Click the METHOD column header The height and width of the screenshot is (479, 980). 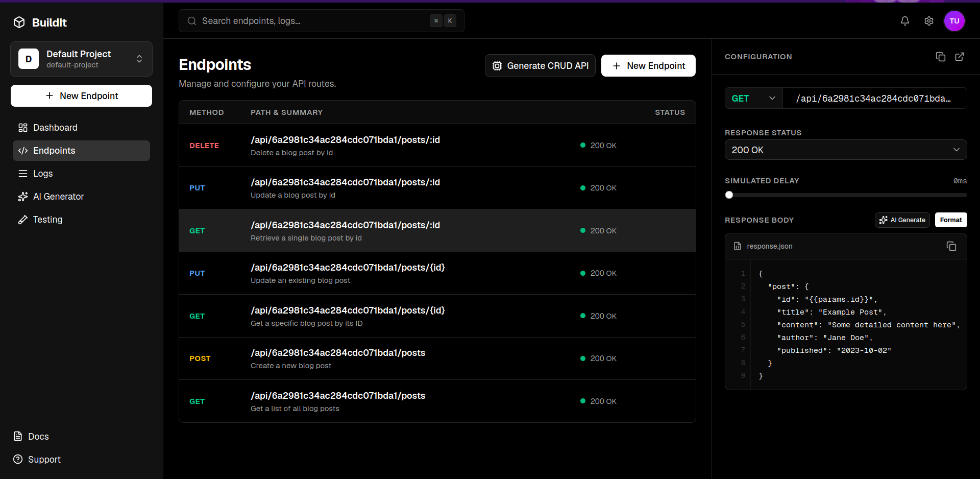[x=207, y=112]
